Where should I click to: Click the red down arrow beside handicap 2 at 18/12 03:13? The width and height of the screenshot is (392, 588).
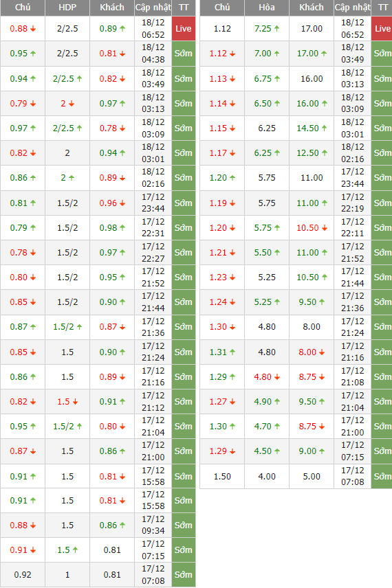click(72, 104)
